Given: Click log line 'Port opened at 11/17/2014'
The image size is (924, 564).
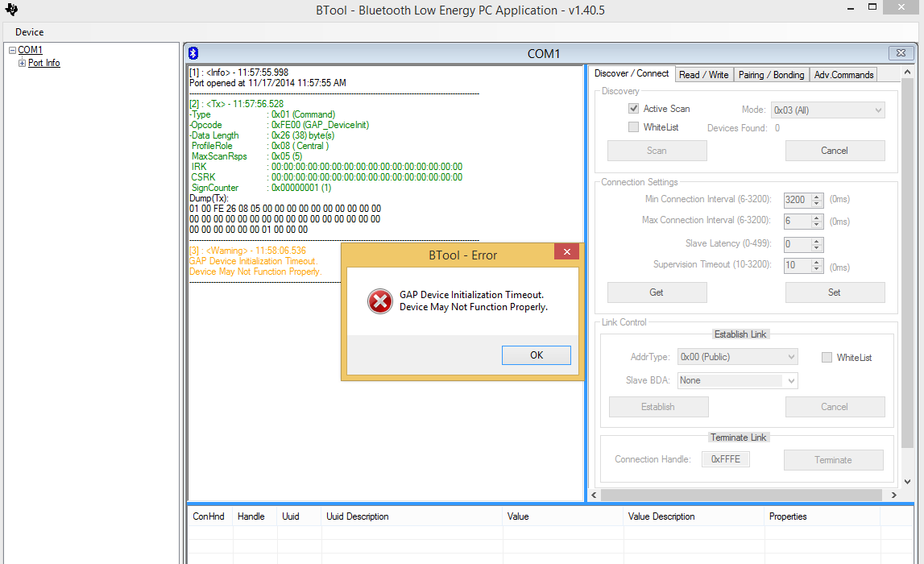Looking at the screenshot, I should [x=268, y=83].
